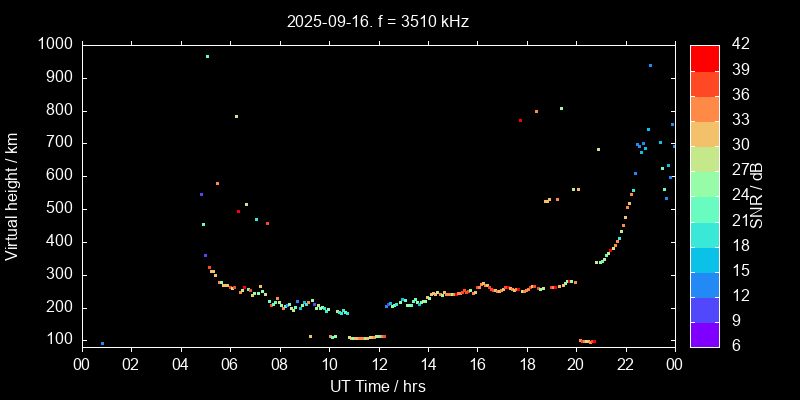Choose the light green 24–27 dB colorbar band
Viewport: 800px width, 400px height.
click(705, 183)
